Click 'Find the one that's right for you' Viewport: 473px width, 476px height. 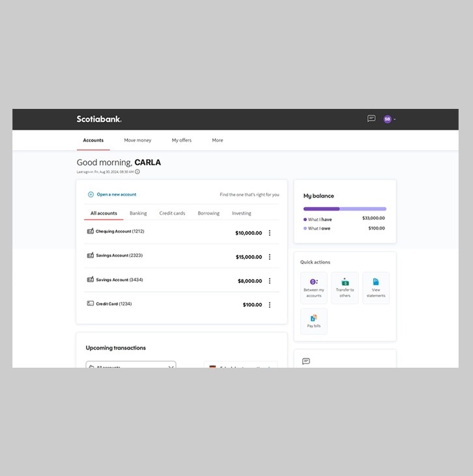point(250,194)
